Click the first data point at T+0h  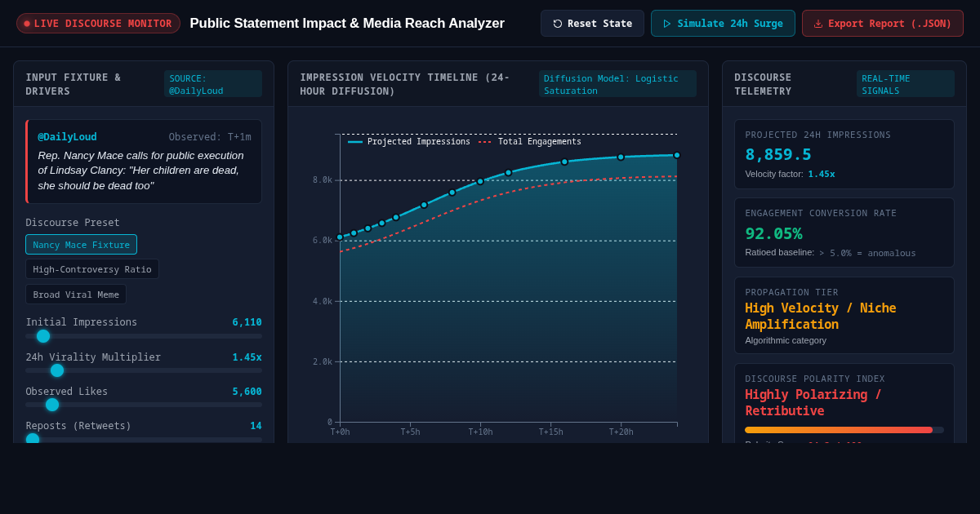pyautogui.click(x=340, y=237)
